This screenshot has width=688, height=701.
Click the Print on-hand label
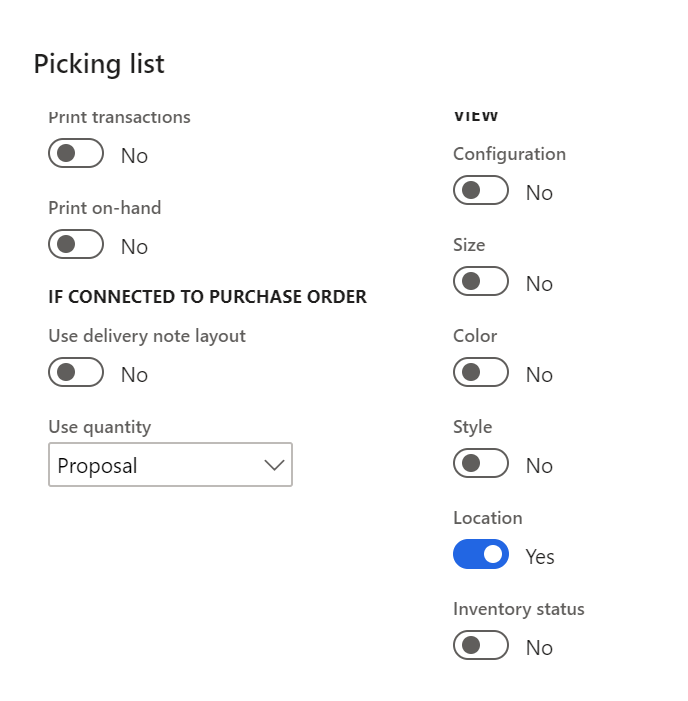105,208
